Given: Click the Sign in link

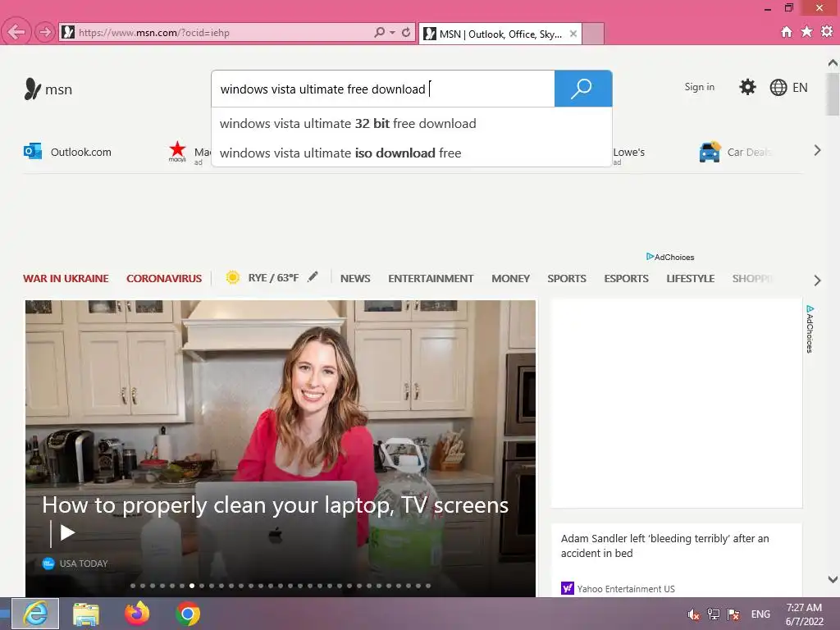Looking at the screenshot, I should [699, 87].
